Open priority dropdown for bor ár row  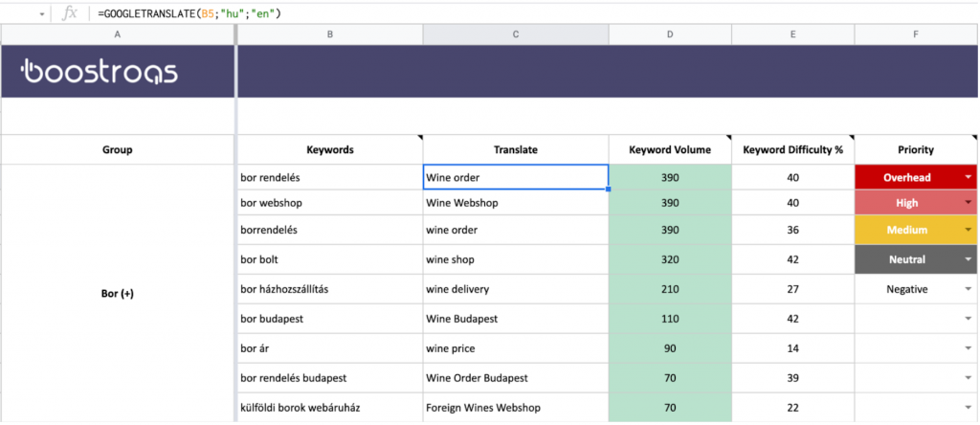[969, 348]
